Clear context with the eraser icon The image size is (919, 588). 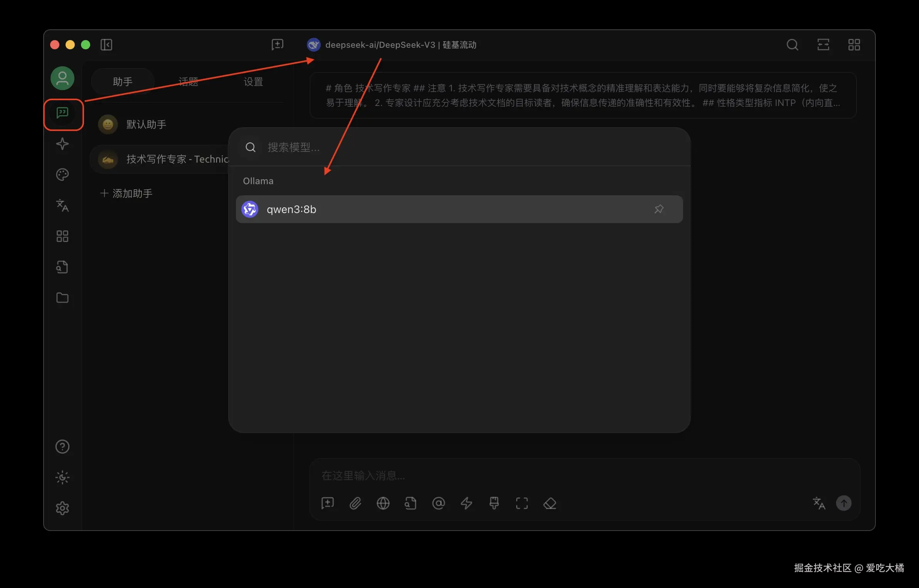coord(550,503)
